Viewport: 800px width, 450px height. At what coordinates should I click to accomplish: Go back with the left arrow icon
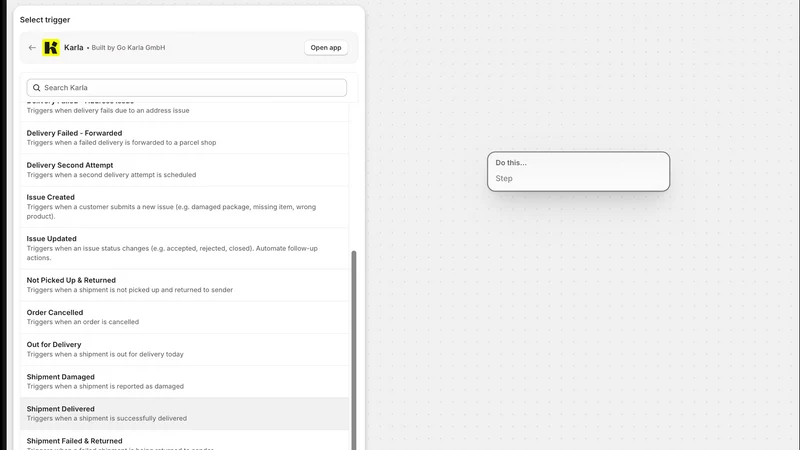click(x=32, y=47)
